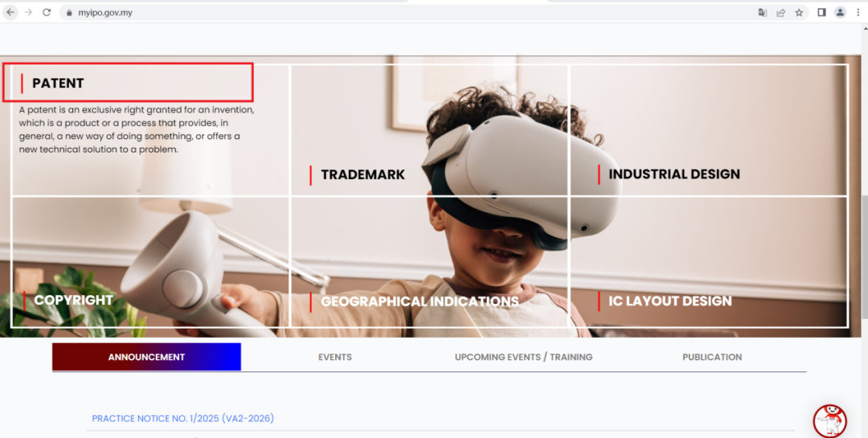The width and height of the screenshot is (868, 438).
Task: Bookmark this page with the star icon
Action: pyautogui.click(x=799, y=12)
